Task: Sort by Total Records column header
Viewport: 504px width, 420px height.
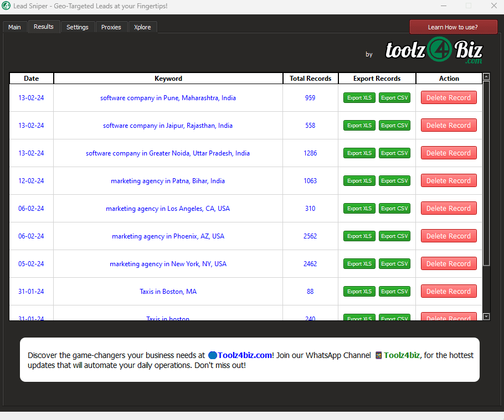Action: point(310,79)
